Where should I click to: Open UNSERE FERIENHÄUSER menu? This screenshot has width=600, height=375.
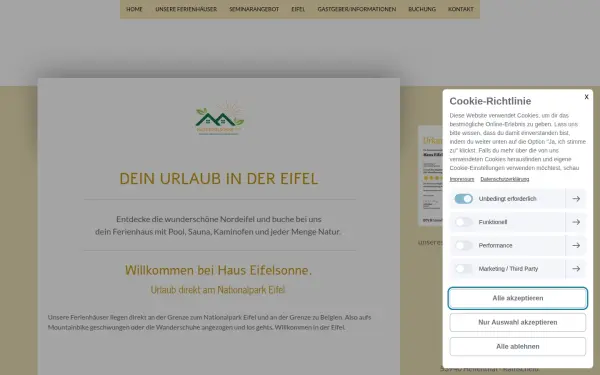click(x=186, y=9)
